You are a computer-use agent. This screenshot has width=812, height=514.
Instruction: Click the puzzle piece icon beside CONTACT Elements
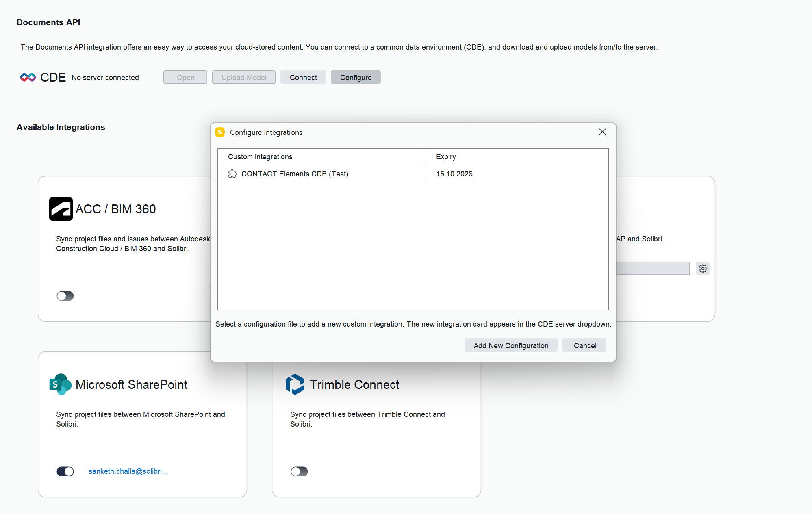click(232, 174)
